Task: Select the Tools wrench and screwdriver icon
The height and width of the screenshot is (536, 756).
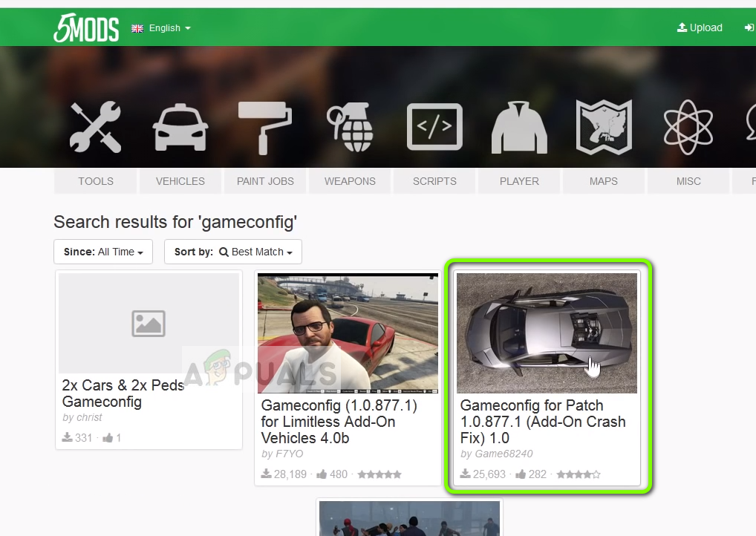Action: 95,127
